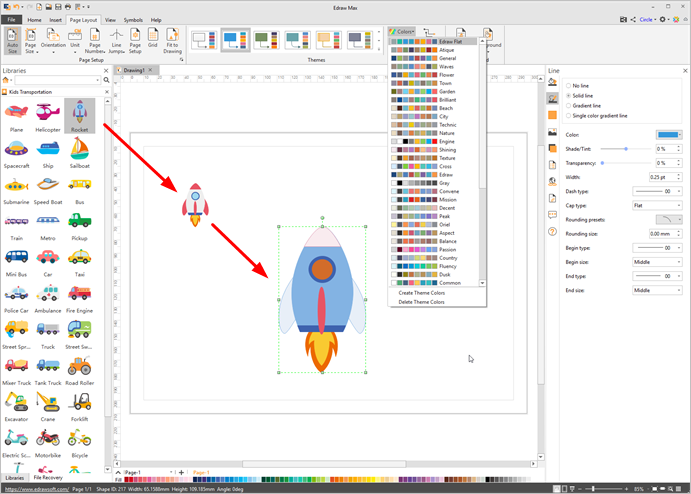Open the Begin size dropdown
The width and height of the screenshot is (691, 494).
658,262
